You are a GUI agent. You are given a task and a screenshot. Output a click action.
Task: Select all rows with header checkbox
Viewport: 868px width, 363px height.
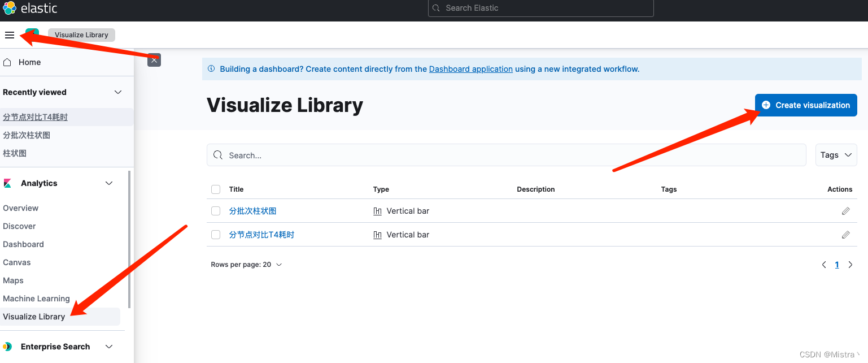216,189
